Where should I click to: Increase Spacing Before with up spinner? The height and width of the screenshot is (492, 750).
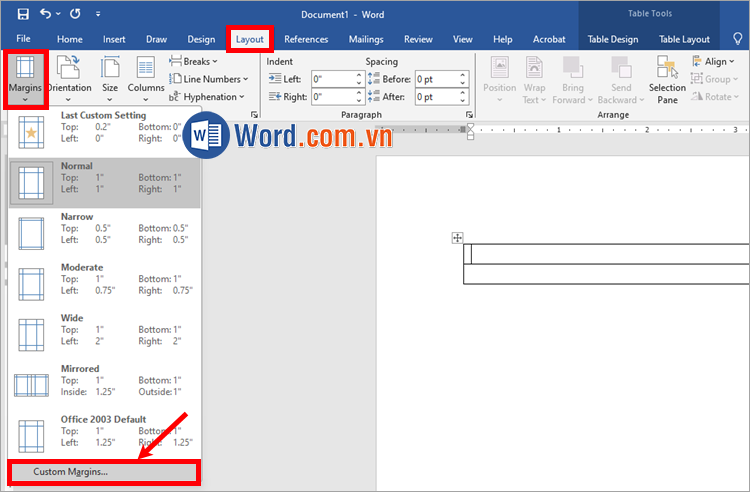point(463,75)
